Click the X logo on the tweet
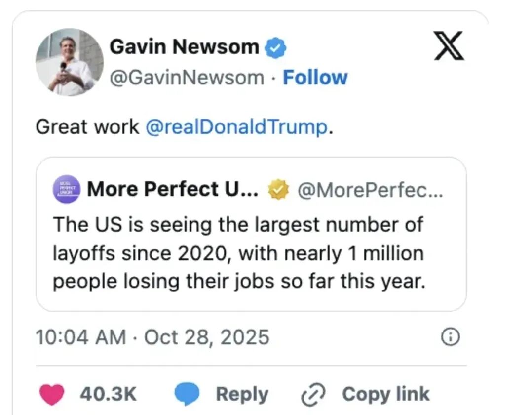 click(449, 45)
